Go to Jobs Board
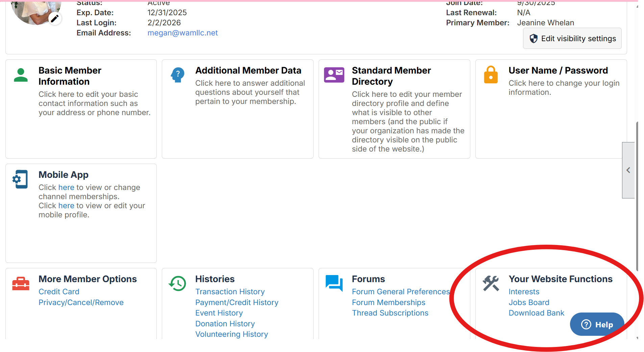 point(529,302)
